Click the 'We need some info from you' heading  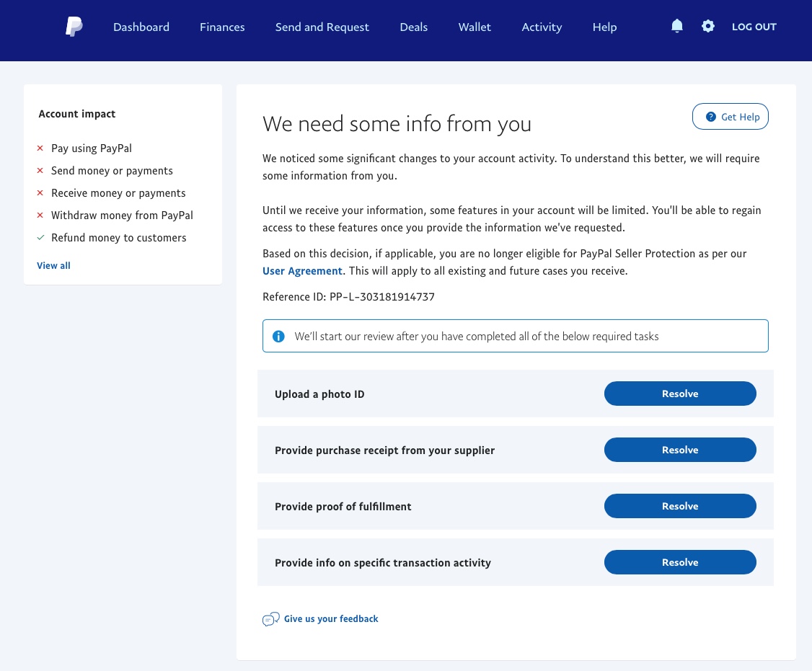[x=397, y=124]
